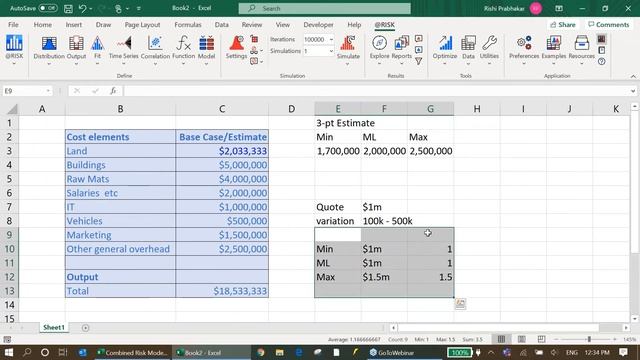The height and width of the screenshot is (360, 640).
Task: Switch to Page Break Preview view
Action: click(541, 339)
